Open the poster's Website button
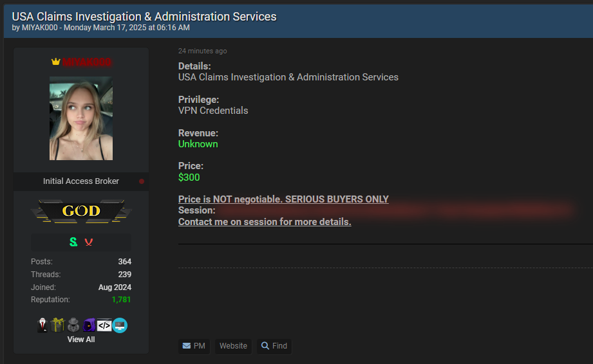Viewport: 593px width, 364px height. point(233,346)
